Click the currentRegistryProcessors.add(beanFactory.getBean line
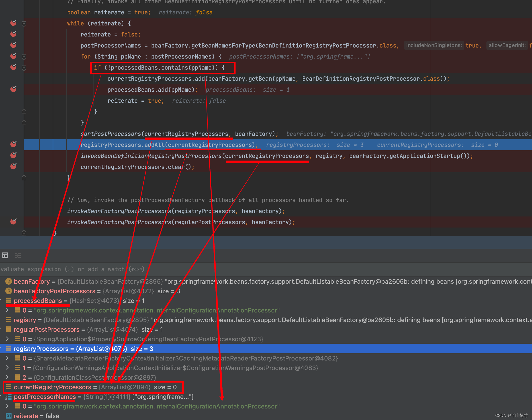The height and width of the screenshot is (420, 532). tap(278, 79)
